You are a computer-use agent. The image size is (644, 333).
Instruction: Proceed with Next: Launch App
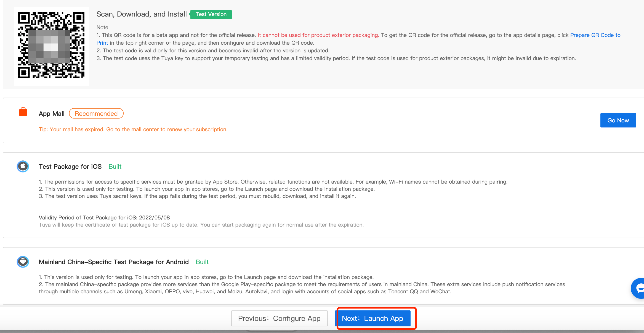click(x=372, y=318)
